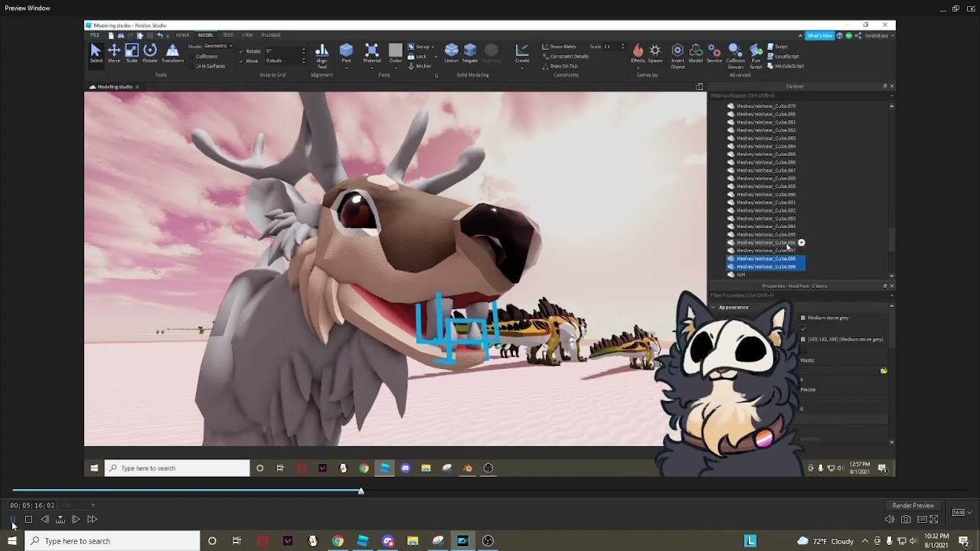
Task: Click the Union solid modeling icon
Action: pos(452,54)
